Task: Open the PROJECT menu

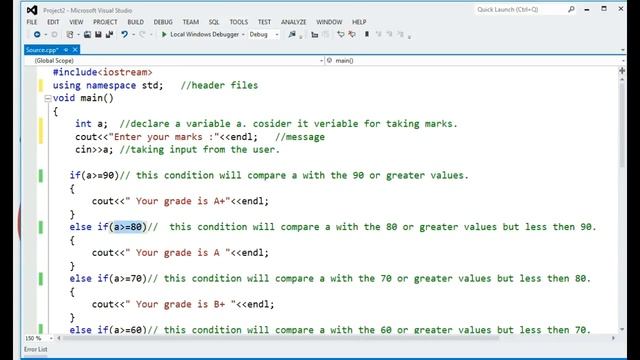Action: 105,22
